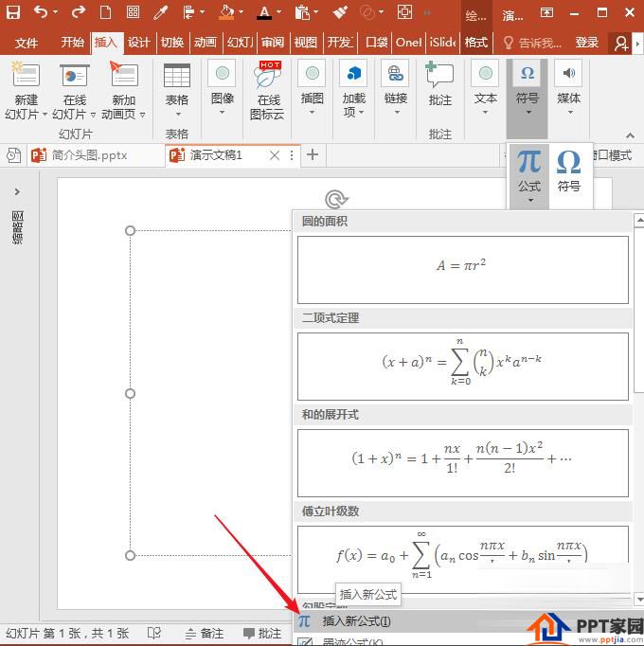
Task: Open a new tab with plus button
Action: [313, 154]
